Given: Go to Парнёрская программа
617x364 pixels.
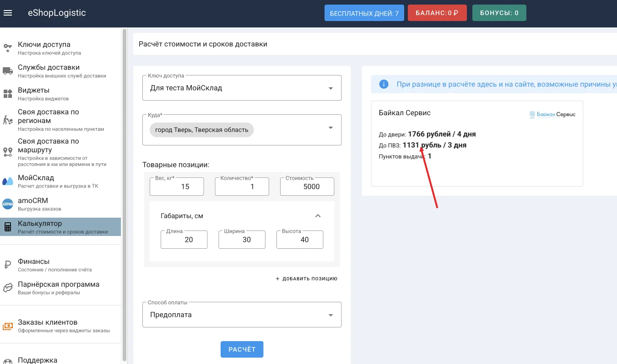Looking at the screenshot, I should 60,288.
